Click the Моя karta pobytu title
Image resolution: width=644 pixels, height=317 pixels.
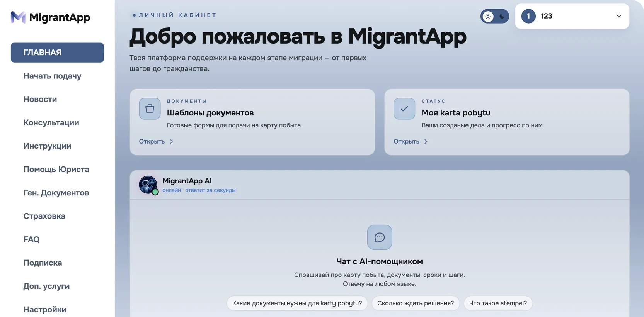456,113
